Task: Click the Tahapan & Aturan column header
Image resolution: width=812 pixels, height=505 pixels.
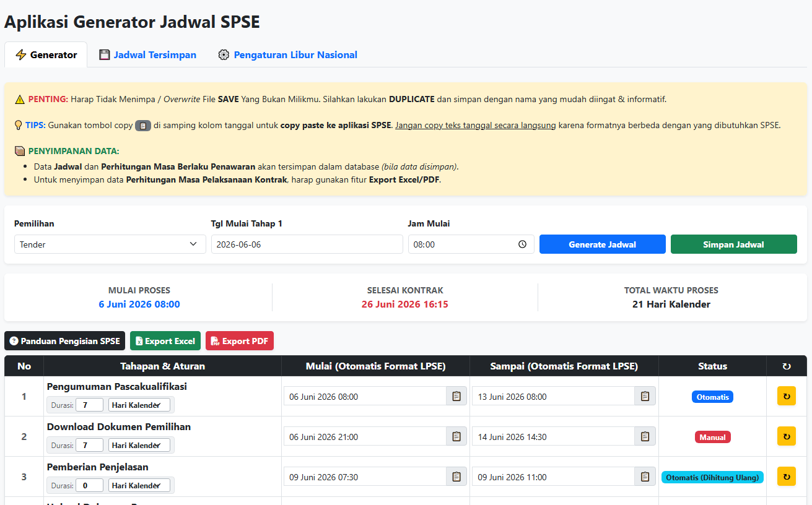Action: click(163, 366)
